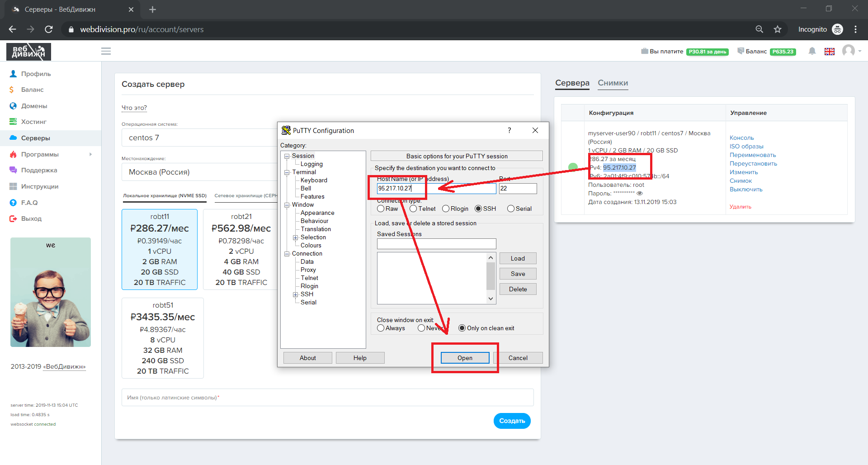Reload the page in browser
The image size is (868, 465).
tap(49, 29)
